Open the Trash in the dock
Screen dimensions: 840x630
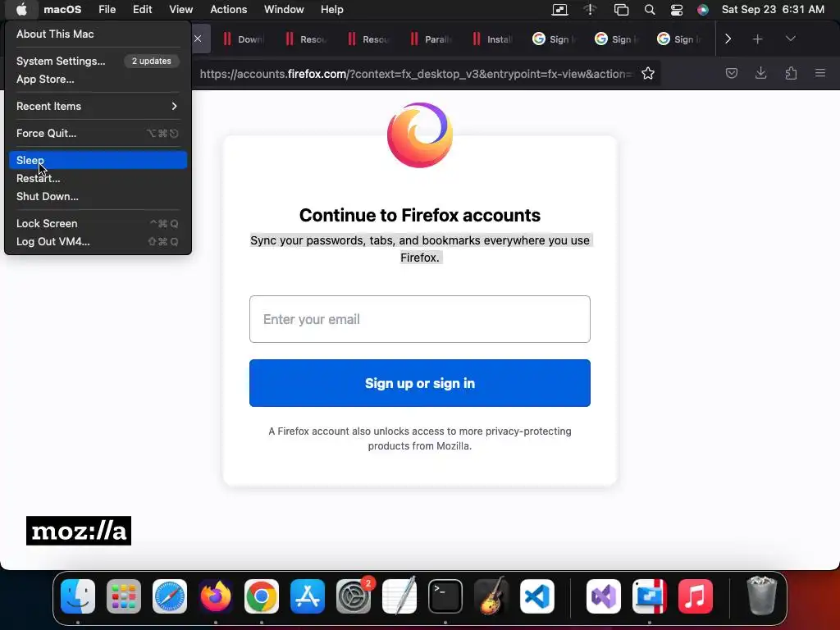pyautogui.click(x=762, y=596)
